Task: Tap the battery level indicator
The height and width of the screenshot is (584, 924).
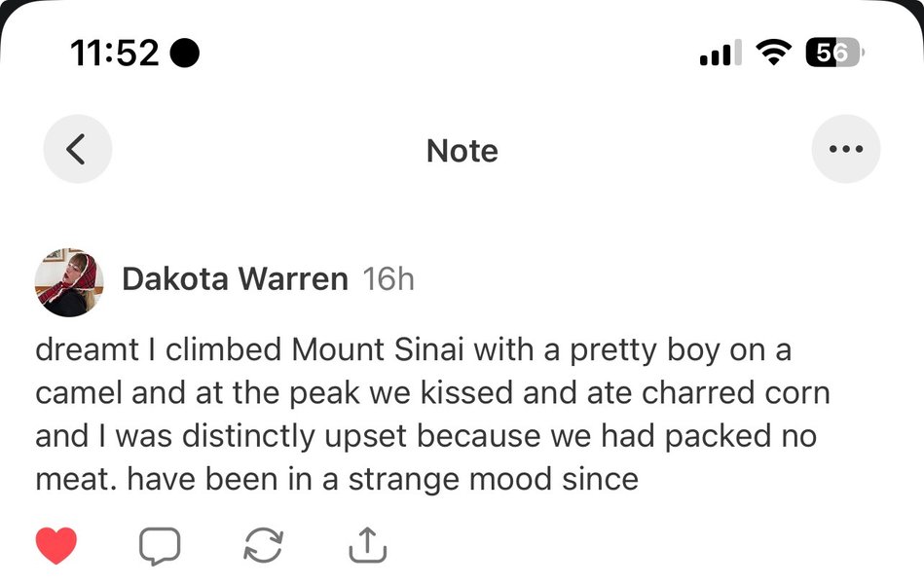Action: click(x=834, y=53)
